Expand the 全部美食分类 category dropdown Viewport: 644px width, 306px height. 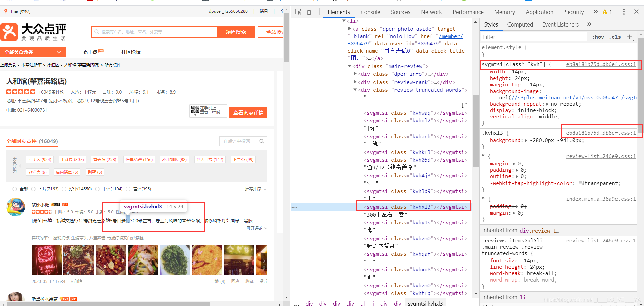pyautogui.click(x=33, y=52)
